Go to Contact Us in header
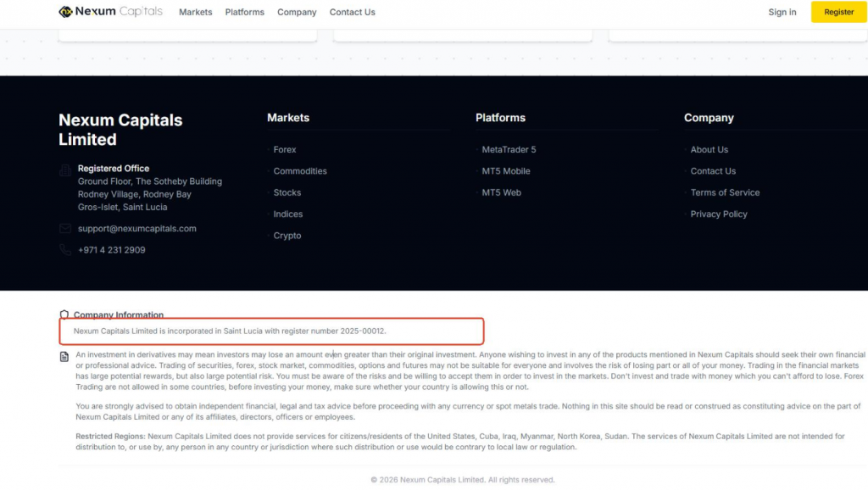 (x=352, y=12)
